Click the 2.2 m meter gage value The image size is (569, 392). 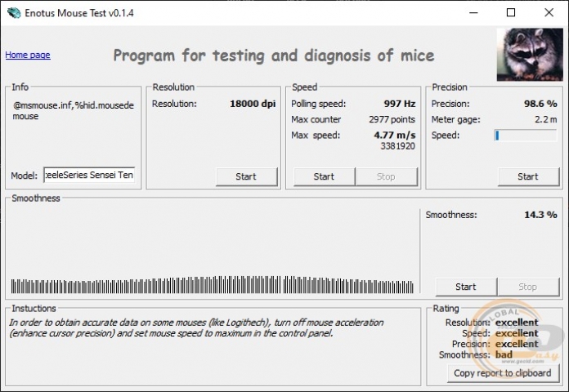[x=546, y=119]
